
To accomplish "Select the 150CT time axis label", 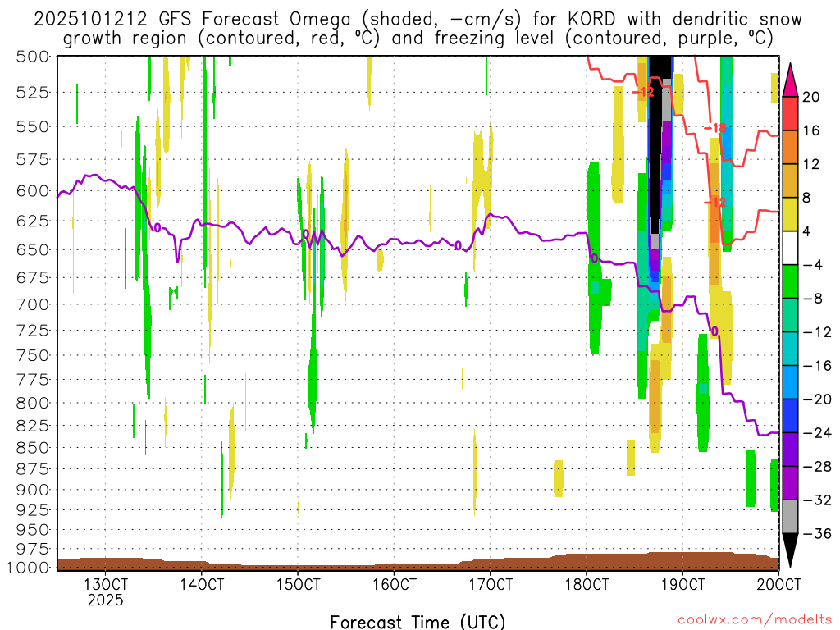I will point(299,584).
